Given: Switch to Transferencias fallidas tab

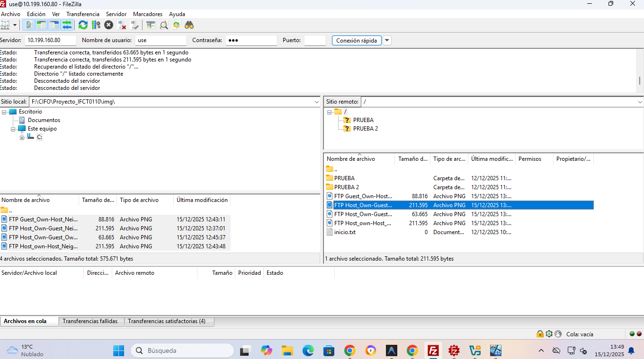Looking at the screenshot, I should tap(90, 321).
